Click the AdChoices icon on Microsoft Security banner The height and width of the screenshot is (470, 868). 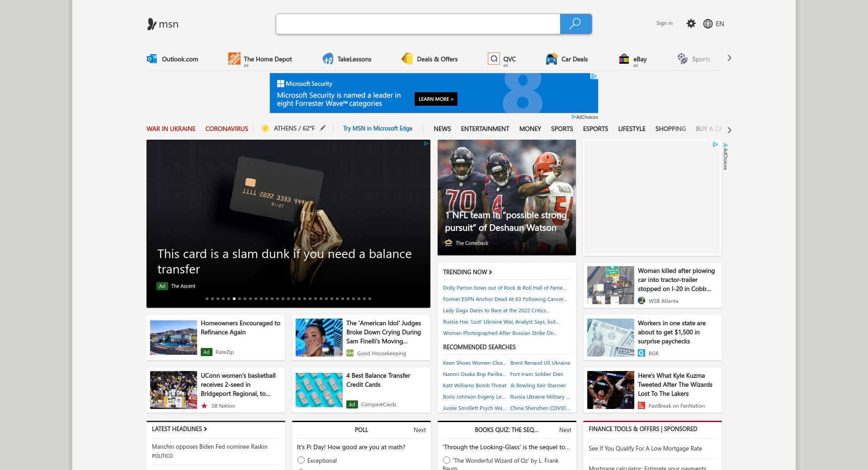594,76
